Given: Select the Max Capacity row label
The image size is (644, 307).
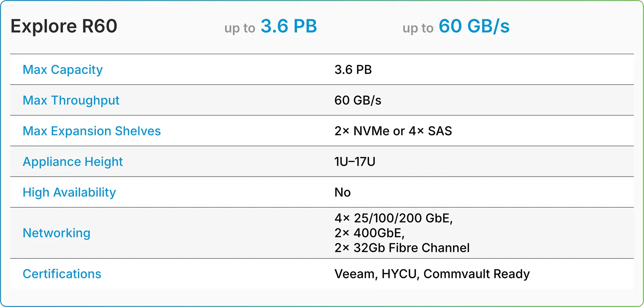Looking at the screenshot, I should [x=63, y=69].
